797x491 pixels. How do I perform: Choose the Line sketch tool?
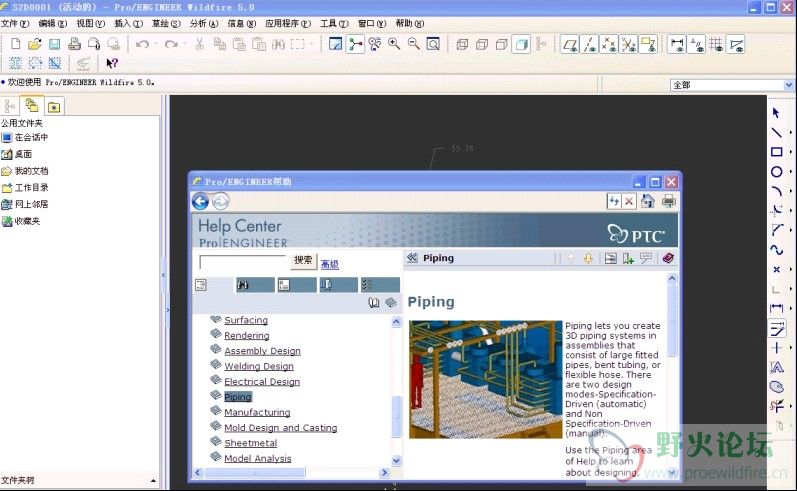776,132
